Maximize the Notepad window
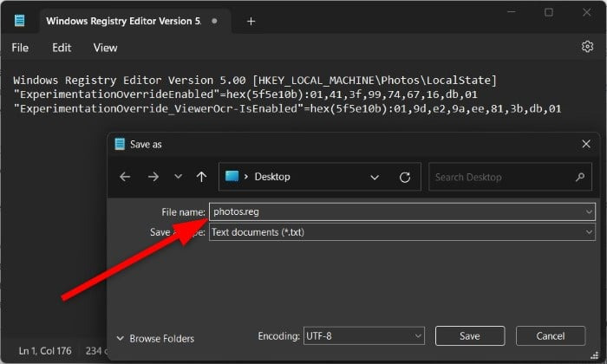The height and width of the screenshot is (364, 607). [549, 12]
